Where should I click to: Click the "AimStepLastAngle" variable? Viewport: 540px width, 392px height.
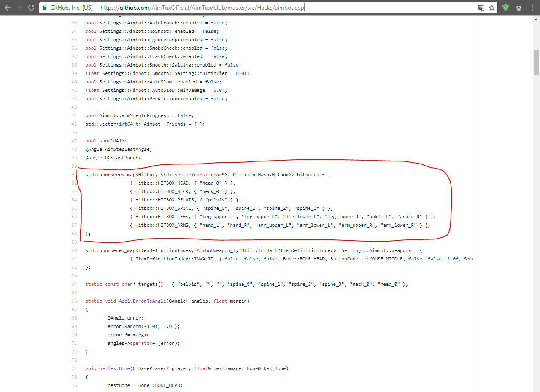coord(127,149)
